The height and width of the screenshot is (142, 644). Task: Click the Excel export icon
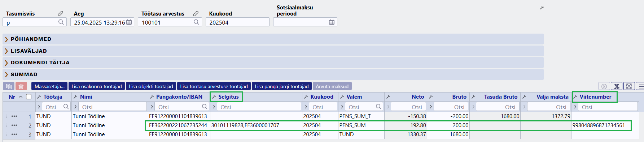pyautogui.click(x=617, y=86)
